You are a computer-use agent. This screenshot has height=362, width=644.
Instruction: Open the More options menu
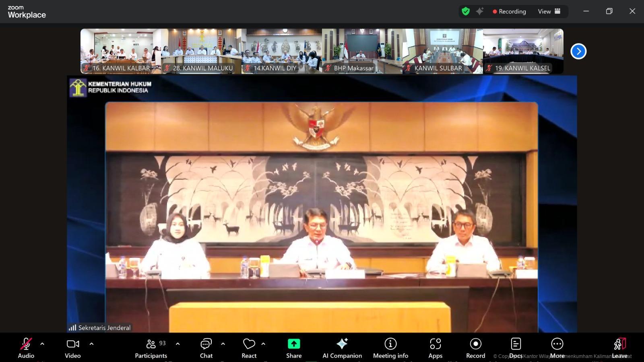557,348
